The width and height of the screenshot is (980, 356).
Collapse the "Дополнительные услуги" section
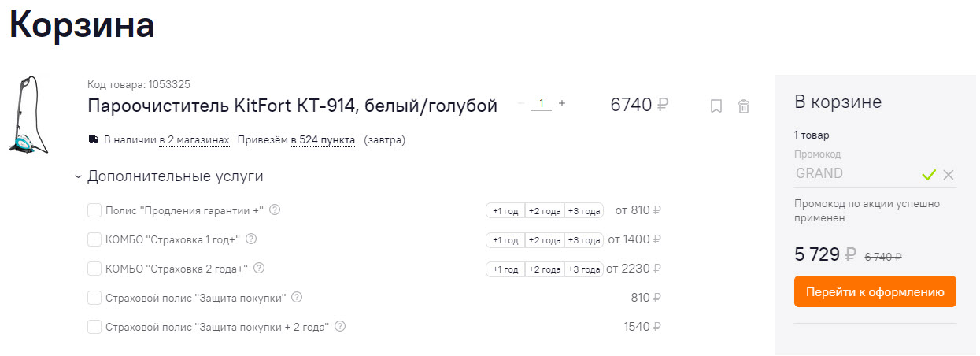(x=78, y=176)
